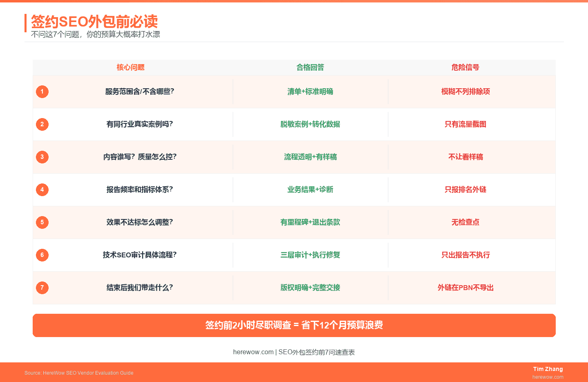Click the number 7 circle icon

click(42, 288)
